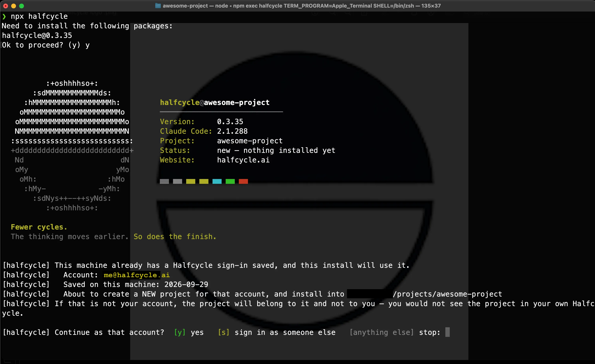Click the second gray color block
The height and width of the screenshot is (364, 595).
point(178,181)
